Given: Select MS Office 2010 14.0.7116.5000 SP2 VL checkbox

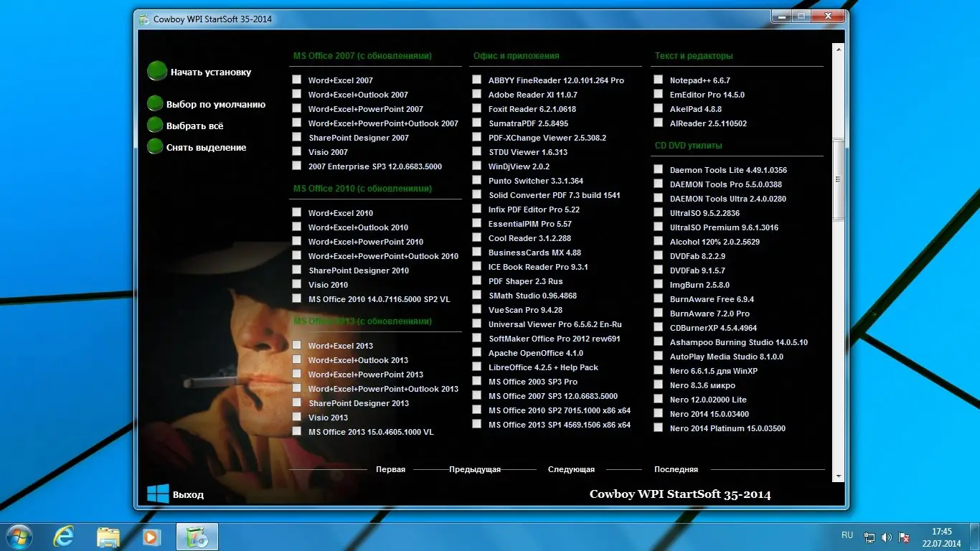Looking at the screenshot, I should pyautogui.click(x=297, y=298).
